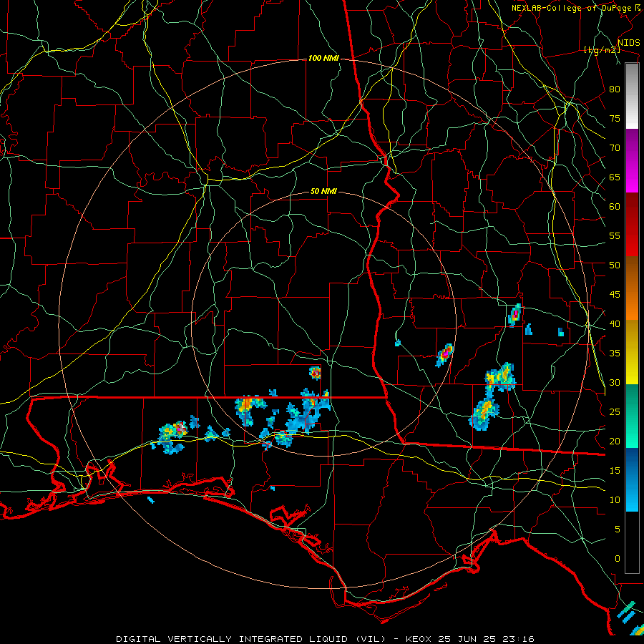Click scale value 30 on the legend

tap(615, 383)
